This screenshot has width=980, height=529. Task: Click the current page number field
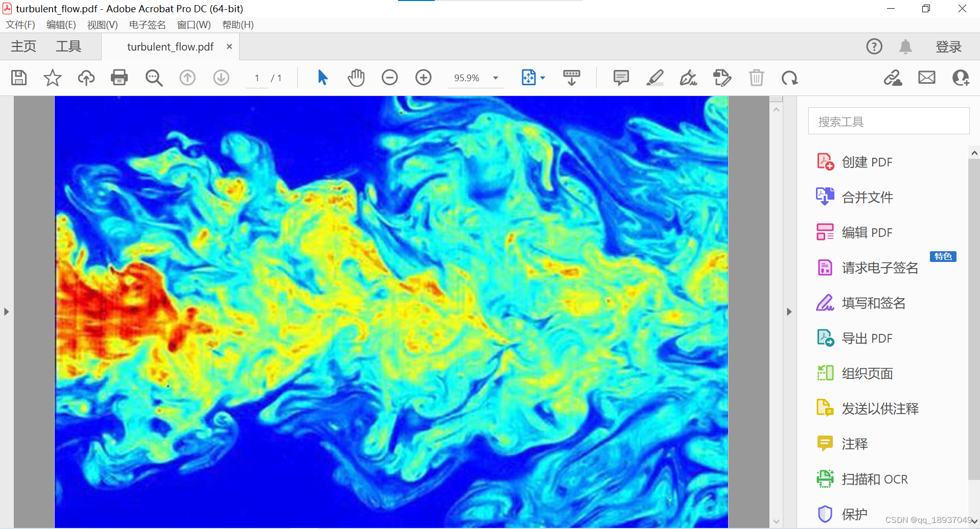(x=257, y=78)
